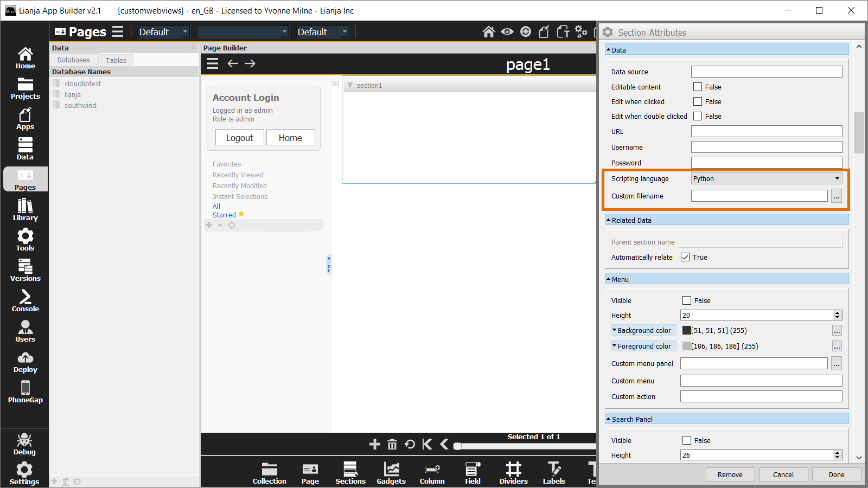The image size is (868, 488).
Task: Select the Databases tab
Action: (x=74, y=60)
